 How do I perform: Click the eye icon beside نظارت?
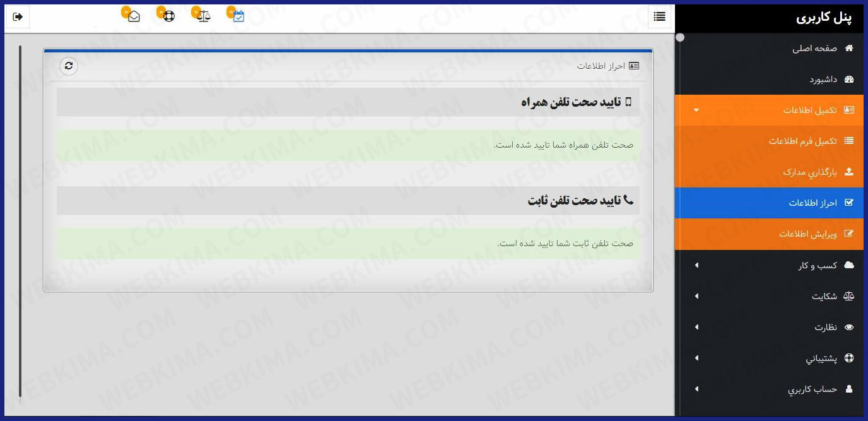849,327
